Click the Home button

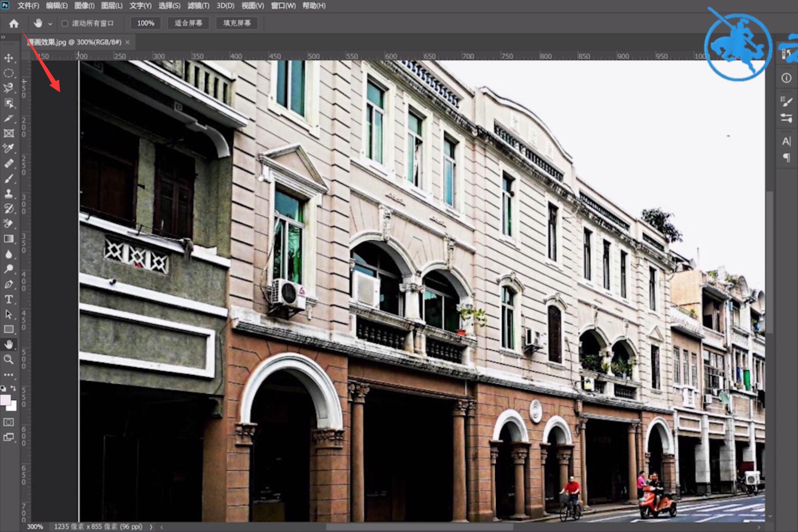click(x=14, y=23)
